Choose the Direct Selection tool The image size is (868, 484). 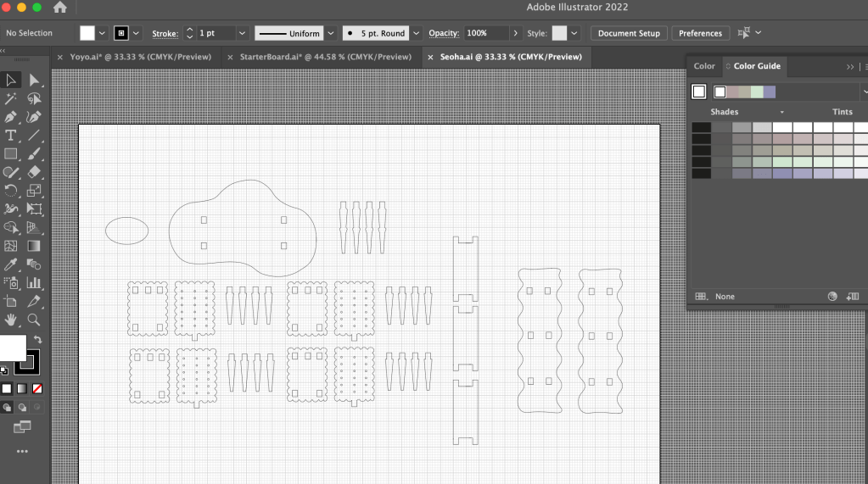[x=34, y=81]
